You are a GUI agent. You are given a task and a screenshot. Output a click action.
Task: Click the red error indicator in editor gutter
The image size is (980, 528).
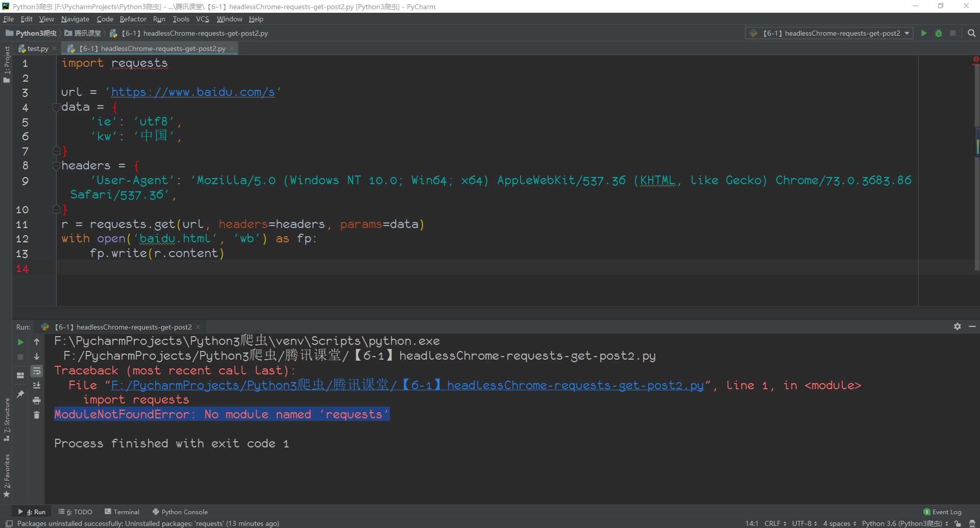(976, 60)
